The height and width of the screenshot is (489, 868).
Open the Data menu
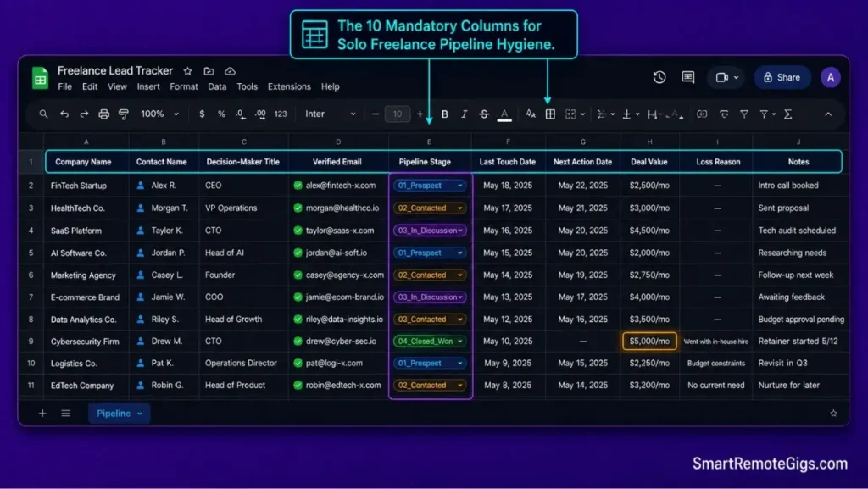click(x=217, y=86)
